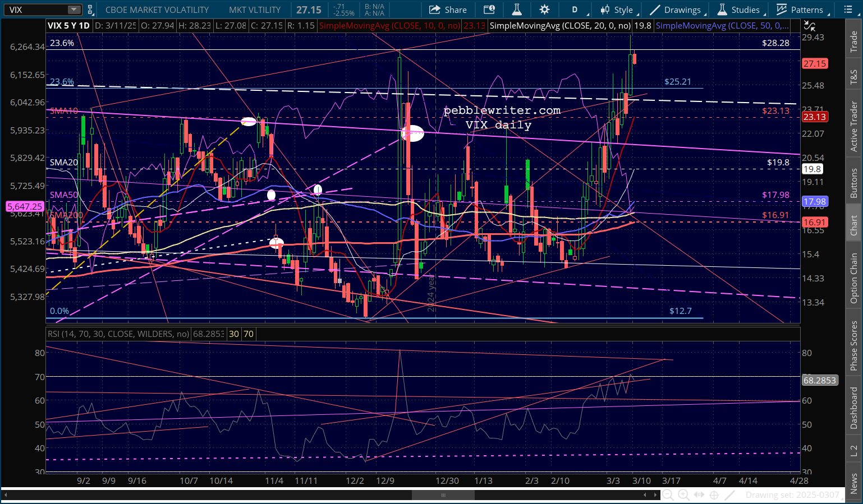Click the Patterns chart icon
Screen dimensions: 863x504
[782, 10]
